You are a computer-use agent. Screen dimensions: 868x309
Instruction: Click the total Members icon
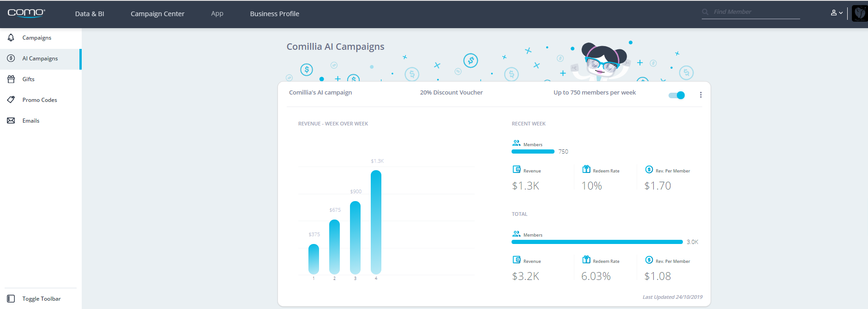tap(517, 234)
